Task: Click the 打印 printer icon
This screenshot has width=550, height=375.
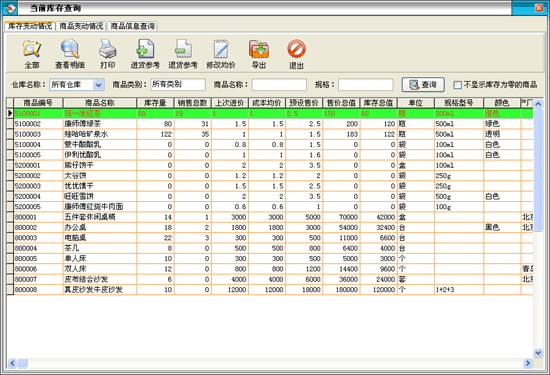Action: tap(107, 49)
